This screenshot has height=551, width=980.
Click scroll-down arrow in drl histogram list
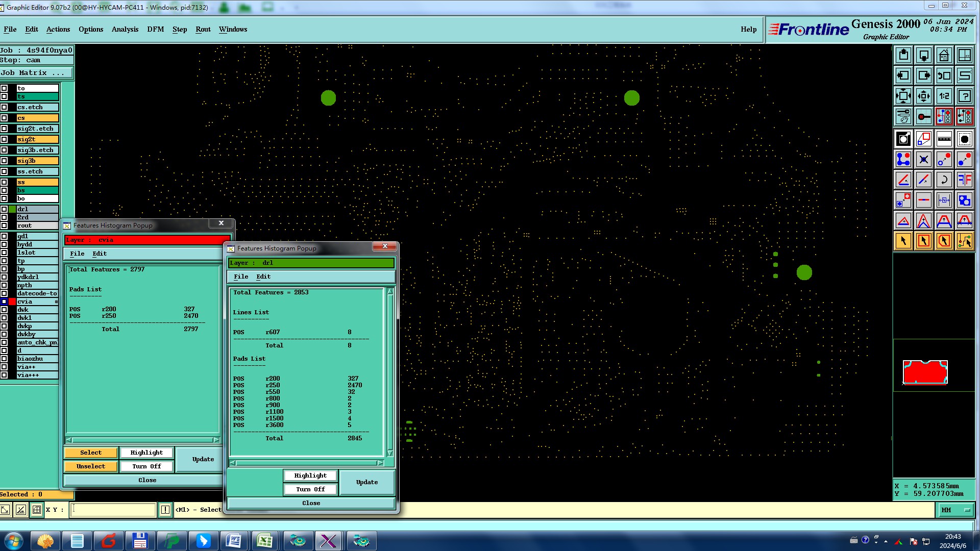click(x=390, y=453)
